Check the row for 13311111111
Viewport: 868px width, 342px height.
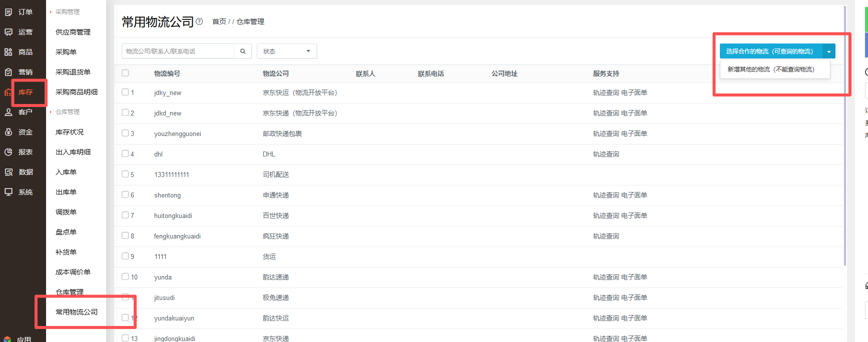(x=125, y=174)
